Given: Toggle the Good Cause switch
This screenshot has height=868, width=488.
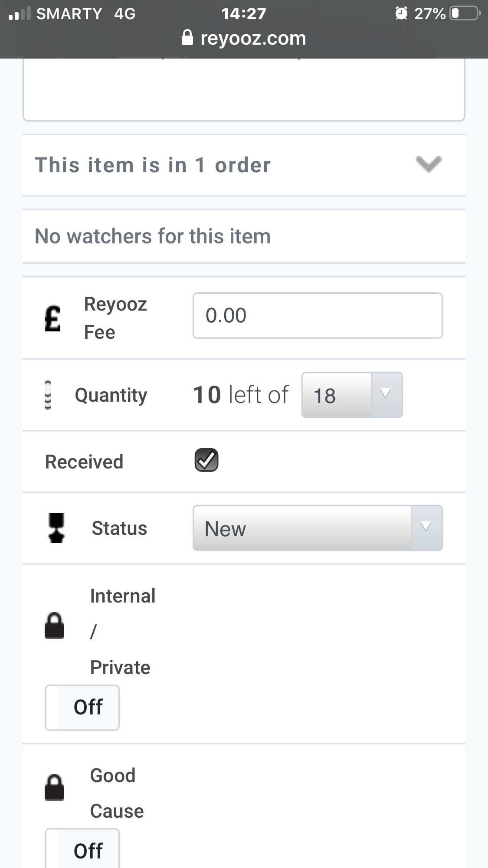Looking at the screenshot, I should pos(82,848).
